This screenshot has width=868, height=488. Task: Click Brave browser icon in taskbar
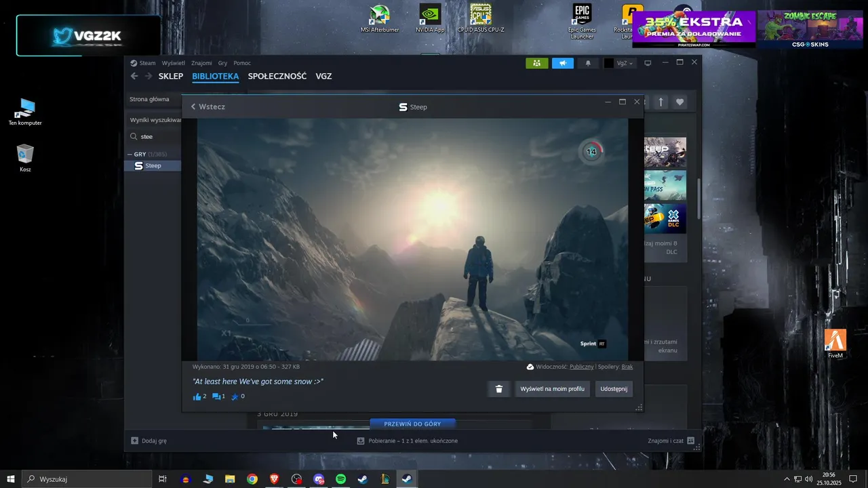point(274,479)
